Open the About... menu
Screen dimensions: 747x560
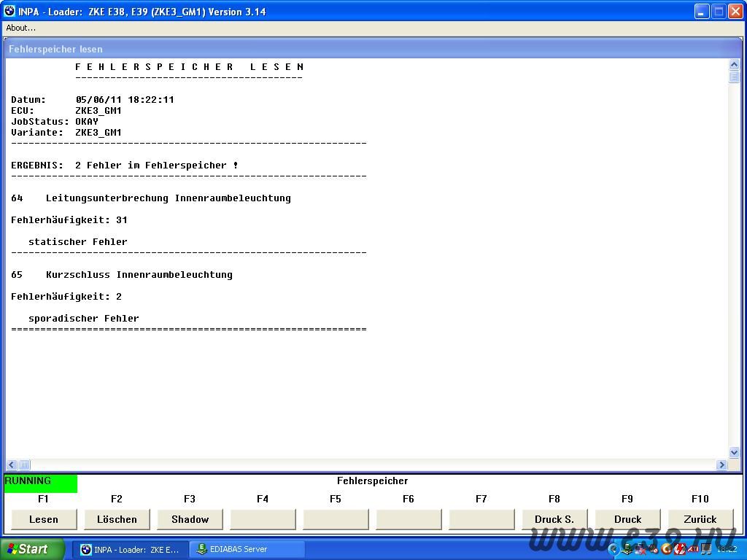click(20, 28)
